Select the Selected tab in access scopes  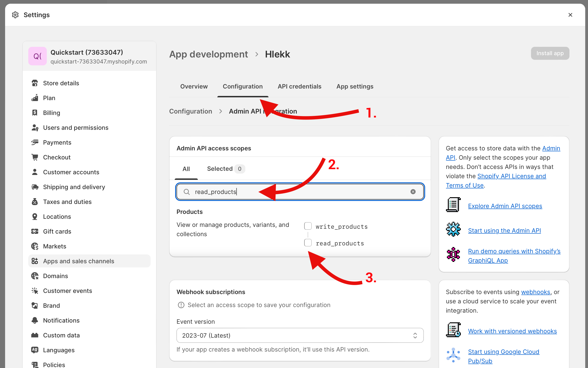coord(219,169)
